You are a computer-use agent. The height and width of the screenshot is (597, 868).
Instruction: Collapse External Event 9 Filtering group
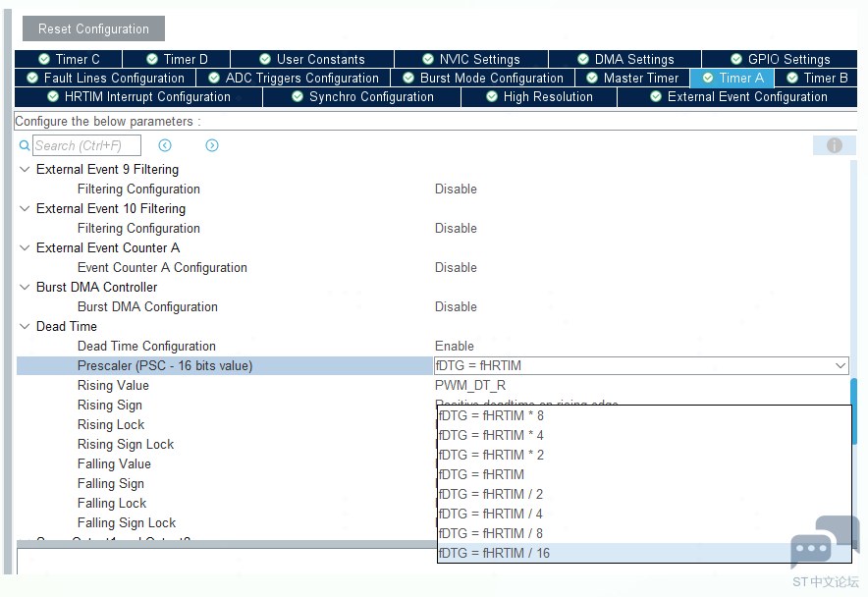coord(25,169)
